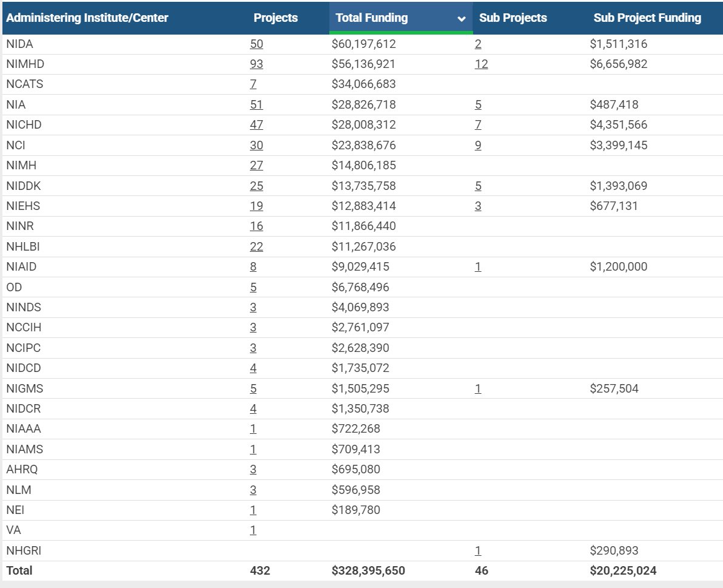
Task: Open NIA's 5 sub projects link
Action: coord(478,105)
